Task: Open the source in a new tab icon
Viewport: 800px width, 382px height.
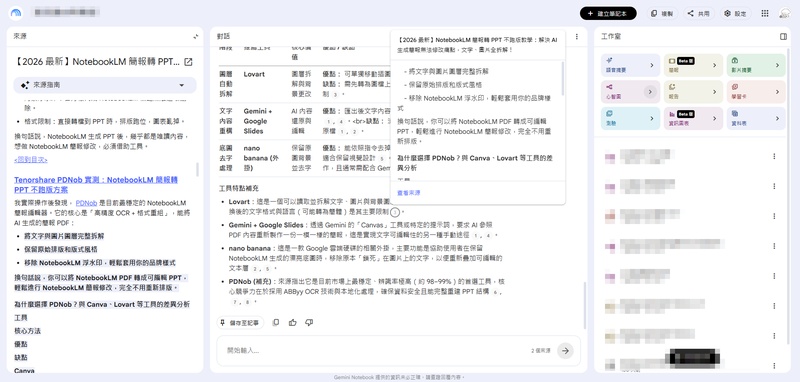Action: click(x=188, y=62)
